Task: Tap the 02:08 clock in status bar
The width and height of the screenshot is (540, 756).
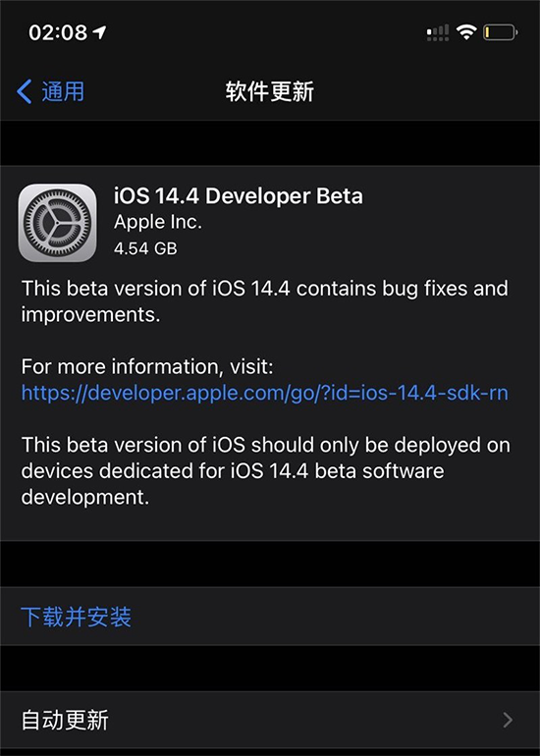Action: 58,32
